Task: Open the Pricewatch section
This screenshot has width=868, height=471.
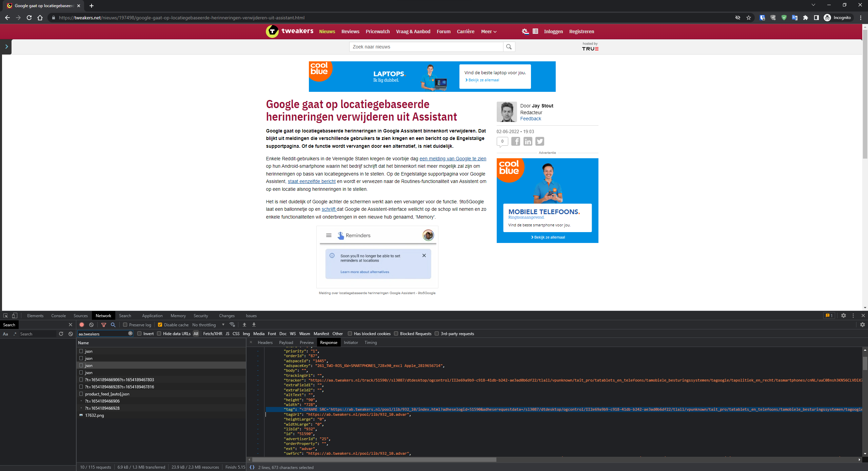Action: coord(377,32)
